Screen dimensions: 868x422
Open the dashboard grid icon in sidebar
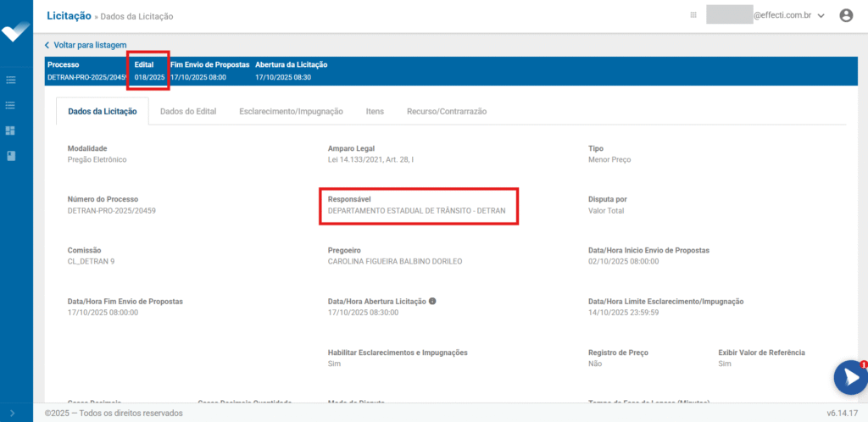(x=11, y=130)
